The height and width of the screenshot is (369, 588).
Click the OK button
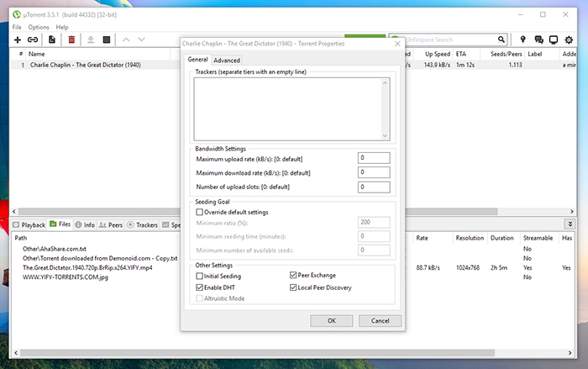tap(332, 320)
